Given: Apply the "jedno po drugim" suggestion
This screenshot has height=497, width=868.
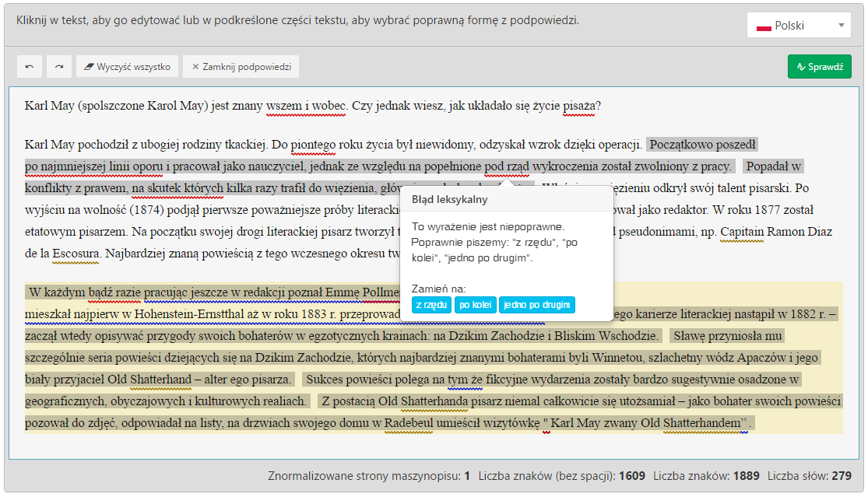Looking at the screenshot, I should [536, 305].
